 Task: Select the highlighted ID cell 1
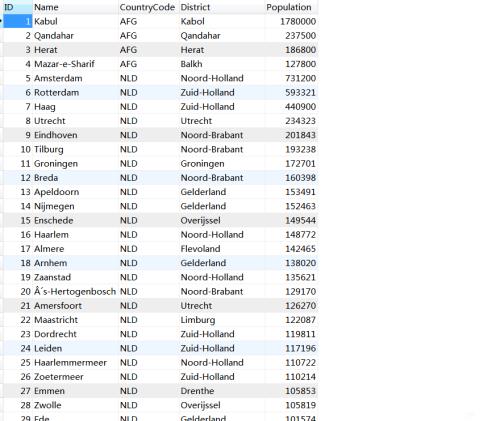[x=18, y=21]
